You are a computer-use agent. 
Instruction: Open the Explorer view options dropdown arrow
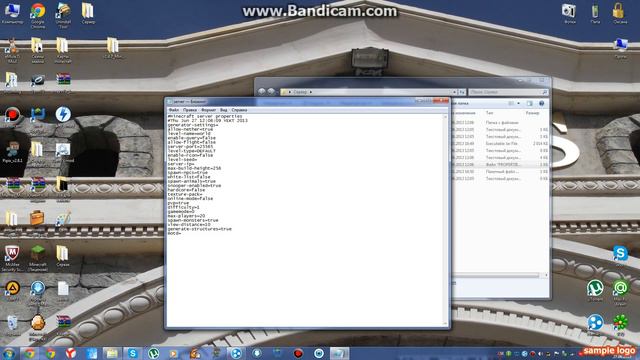519,104
